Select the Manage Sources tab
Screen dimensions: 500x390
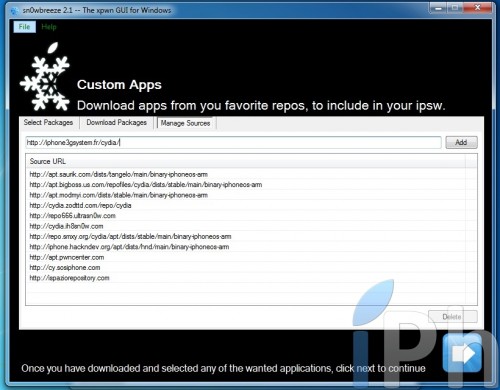pos(185,123)
